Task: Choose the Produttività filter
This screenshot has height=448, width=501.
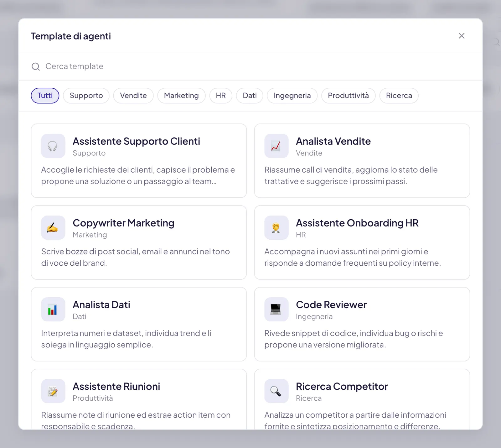Action: (348, 96)
